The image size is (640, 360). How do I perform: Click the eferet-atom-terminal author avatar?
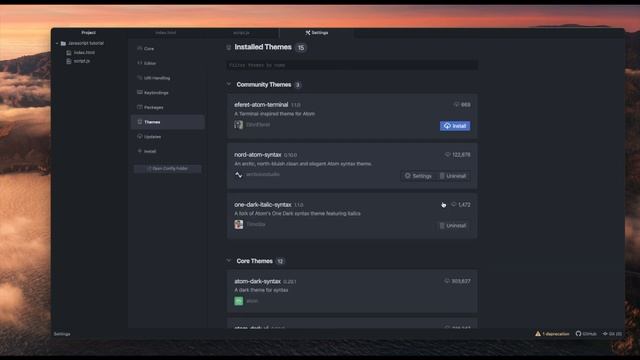point(239,125)
